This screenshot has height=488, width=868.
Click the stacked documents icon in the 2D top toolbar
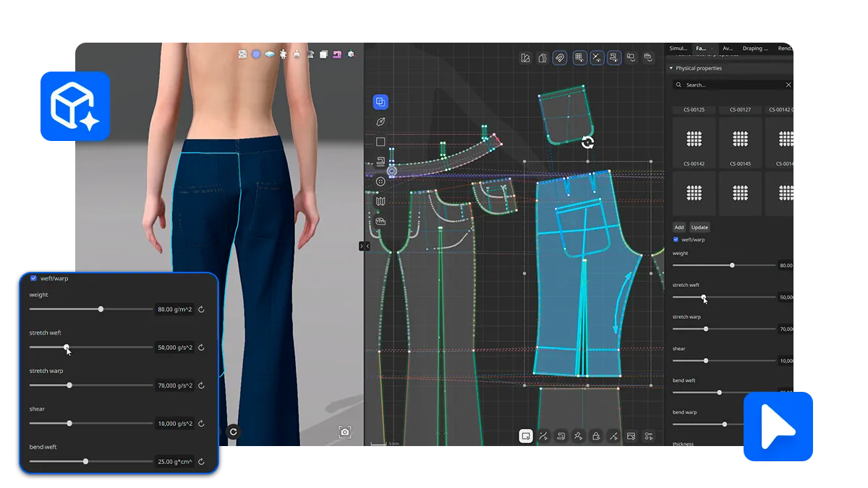pyautogui.click(x=542, y=58)
